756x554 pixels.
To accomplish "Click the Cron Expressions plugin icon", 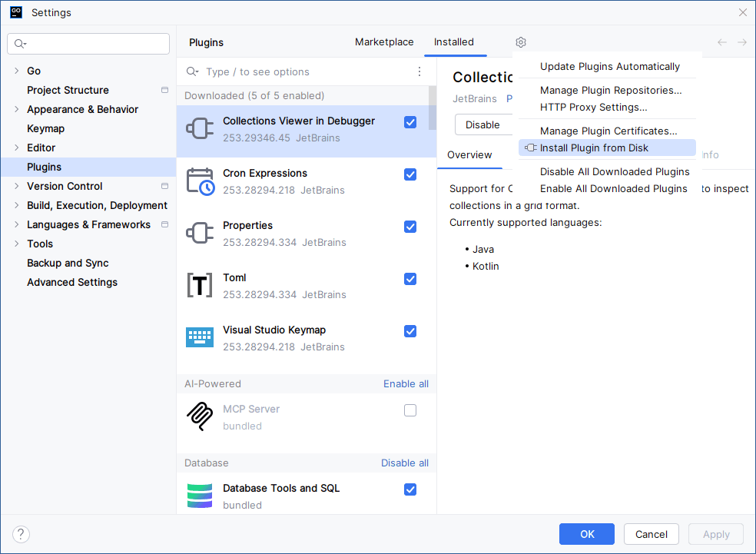I will point(200,182).
